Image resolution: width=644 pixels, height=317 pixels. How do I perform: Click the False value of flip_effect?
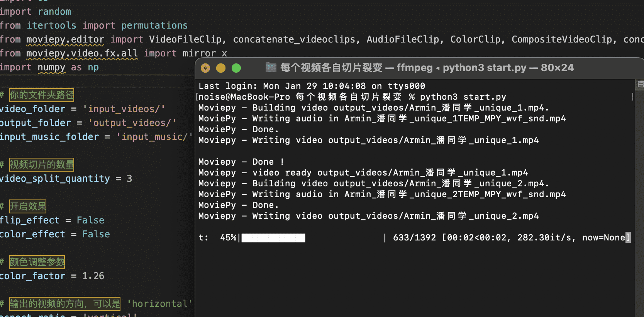coord(90,220)
